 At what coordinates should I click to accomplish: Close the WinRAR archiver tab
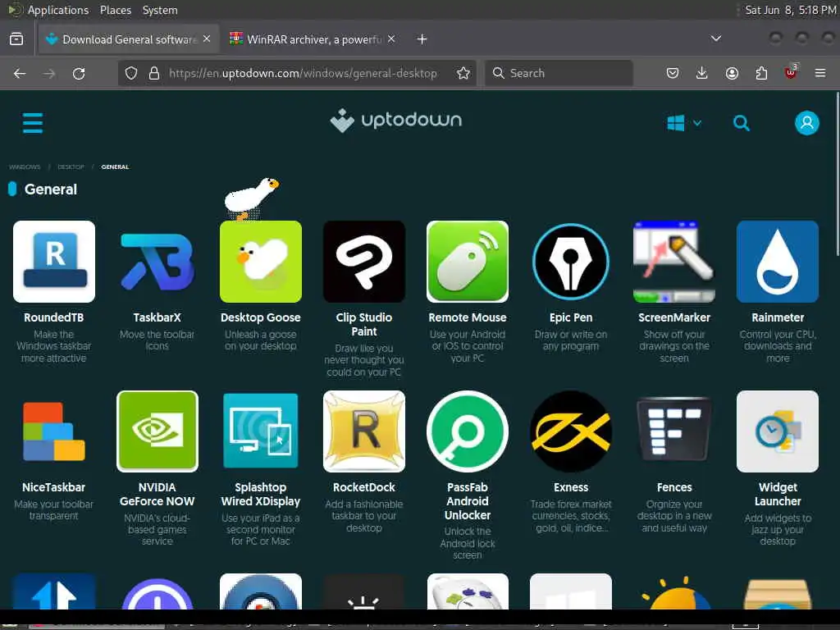click(x=391, y=39)
